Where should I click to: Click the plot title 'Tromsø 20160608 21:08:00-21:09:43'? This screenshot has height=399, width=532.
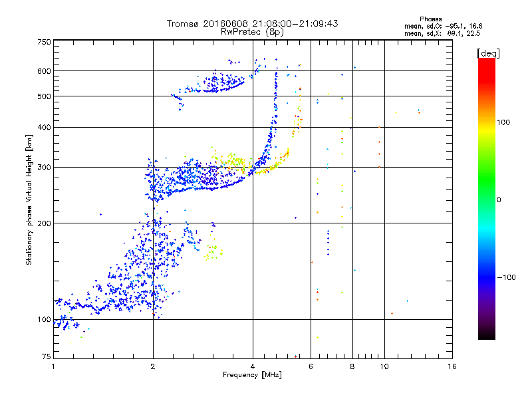[x=252, y=23]
